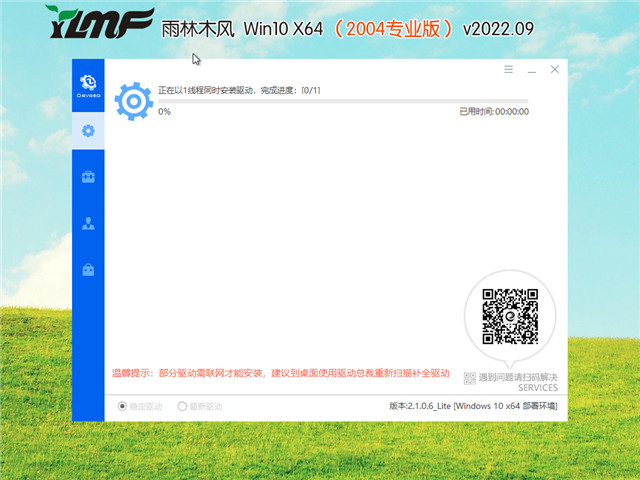
Task: Click the red 温馨提示 warning message
Action: point(281,373)
